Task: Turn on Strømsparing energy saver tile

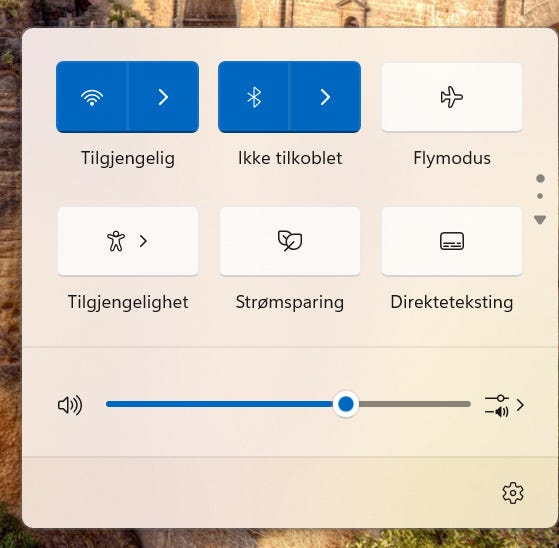Action: pos(290,241)
